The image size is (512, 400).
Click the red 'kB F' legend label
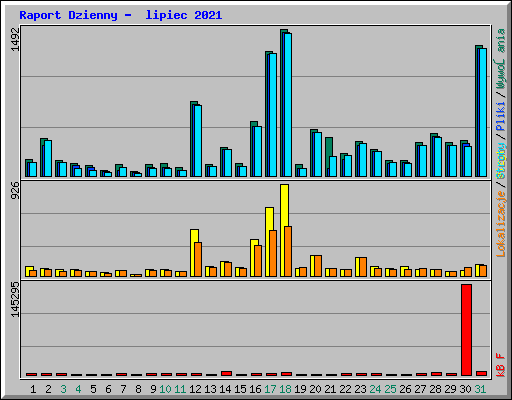(501, 365)
